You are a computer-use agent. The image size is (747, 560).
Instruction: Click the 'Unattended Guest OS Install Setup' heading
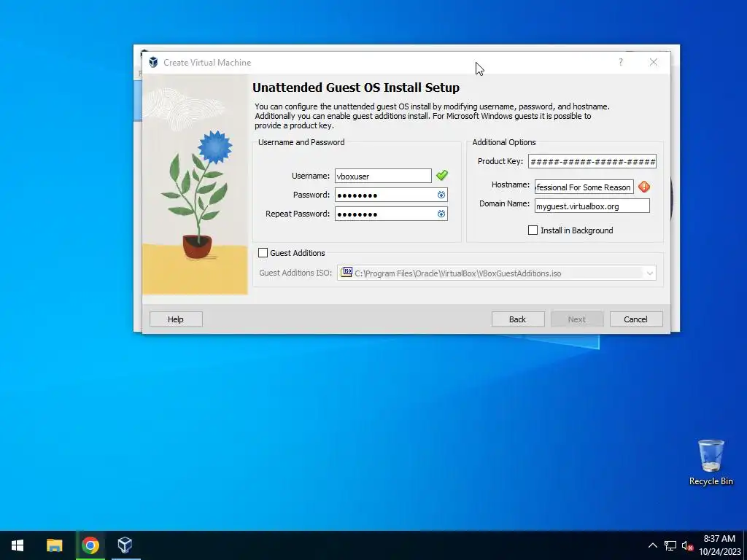click(x=356, y=87)
